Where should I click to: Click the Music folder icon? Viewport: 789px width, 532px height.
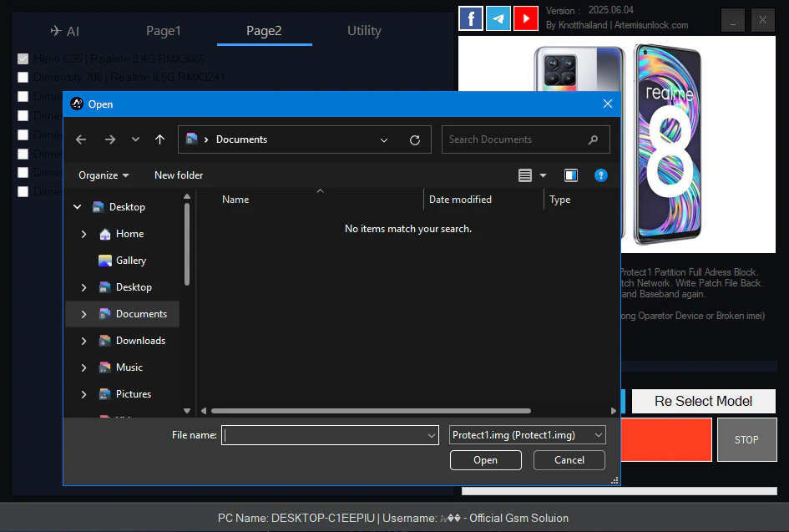click(x=104, y=367)
